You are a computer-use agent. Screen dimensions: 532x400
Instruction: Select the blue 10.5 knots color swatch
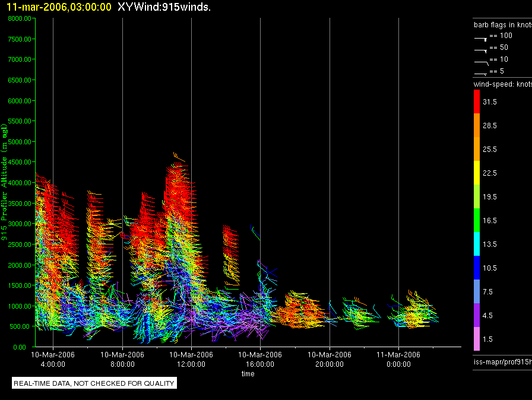[x=477, y=268]
